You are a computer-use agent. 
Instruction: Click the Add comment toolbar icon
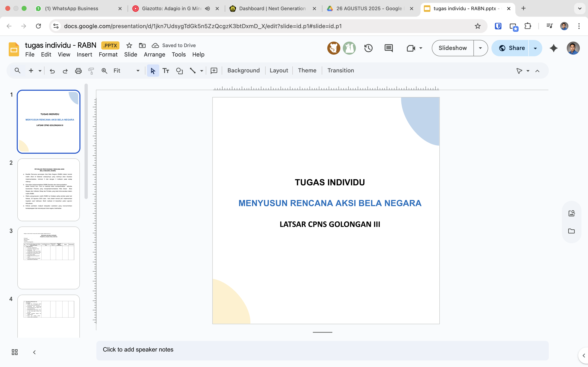(214, 71)
